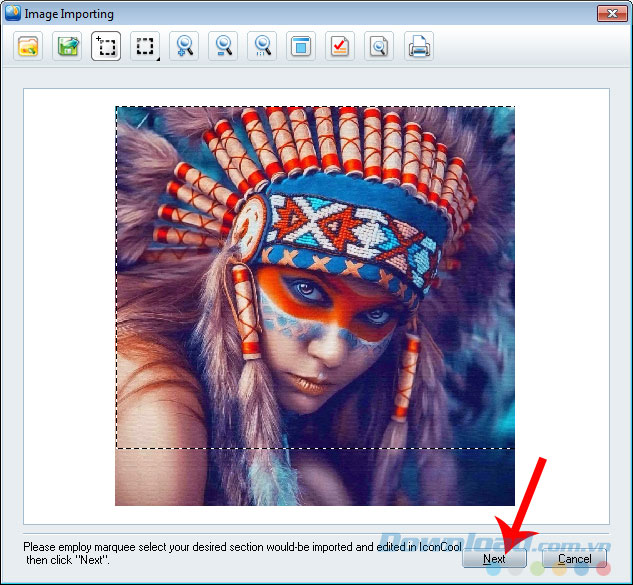Viewport: 633px width, 585px height.
Task: Click the printer icon
Action: 418,47
